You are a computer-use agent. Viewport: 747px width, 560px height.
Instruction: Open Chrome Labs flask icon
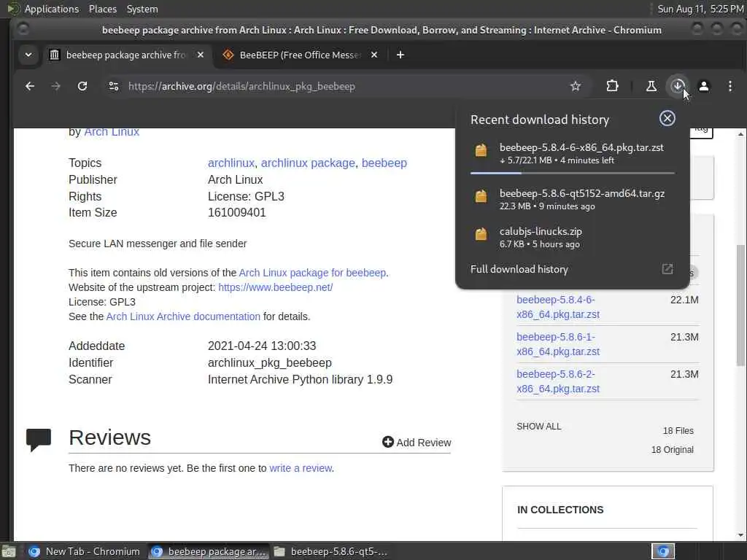[651, 86]
